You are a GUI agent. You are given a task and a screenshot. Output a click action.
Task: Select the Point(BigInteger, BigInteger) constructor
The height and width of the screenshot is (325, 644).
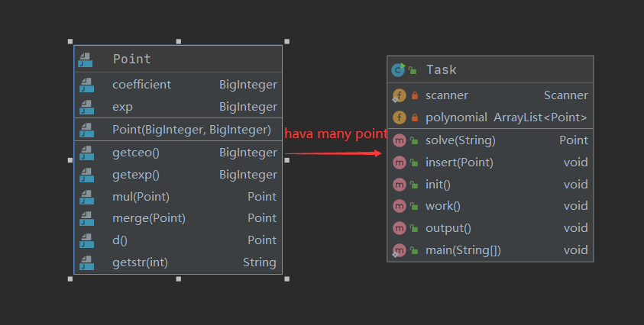191,130
